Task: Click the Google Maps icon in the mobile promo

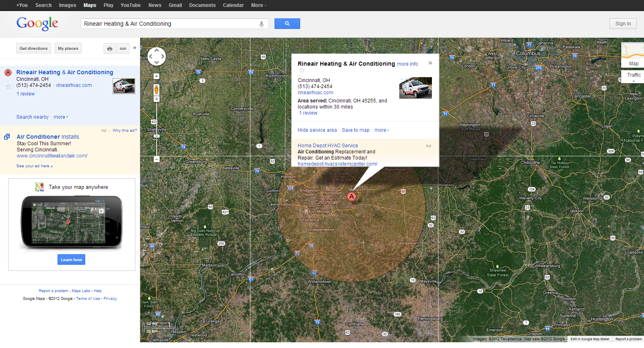Action: pyautogui.click(x=40, y=187)
